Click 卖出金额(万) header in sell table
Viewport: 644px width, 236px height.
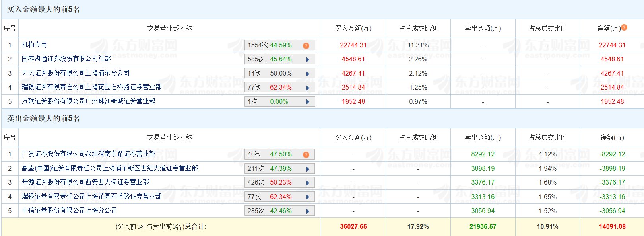coord(483,137)
